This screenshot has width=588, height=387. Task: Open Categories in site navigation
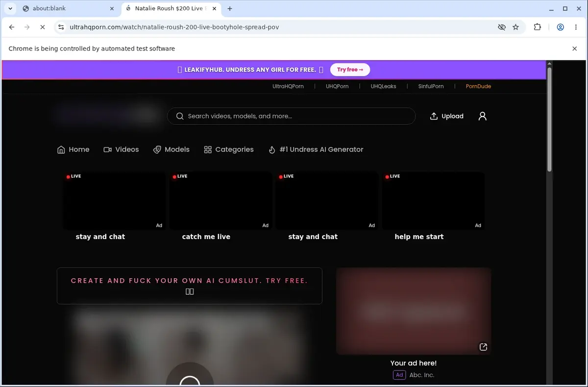click(x=229, y=149)
